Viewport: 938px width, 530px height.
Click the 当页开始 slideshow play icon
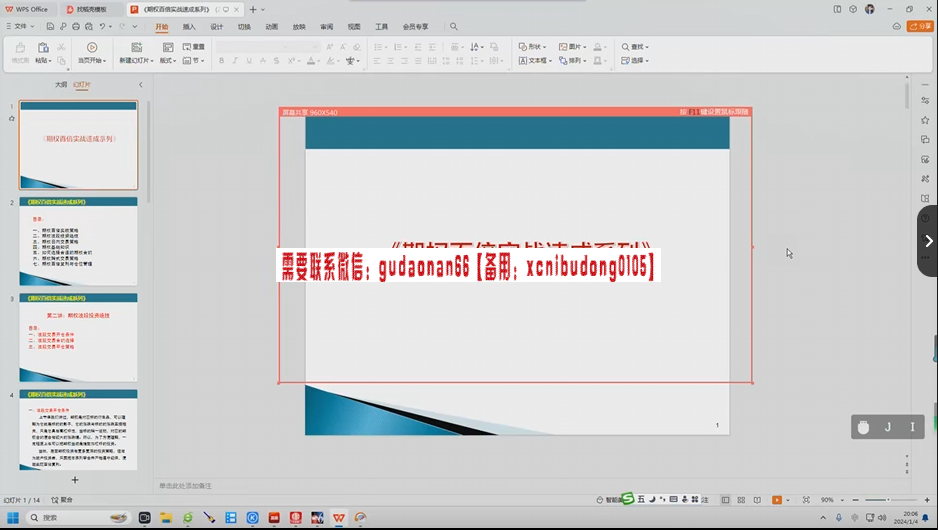(x=92, y=47)
